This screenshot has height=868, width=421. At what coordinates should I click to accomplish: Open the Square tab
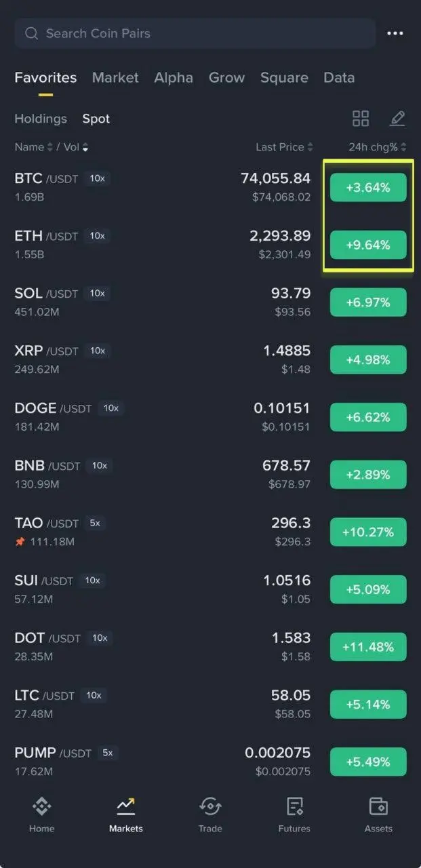pos(284,77)
